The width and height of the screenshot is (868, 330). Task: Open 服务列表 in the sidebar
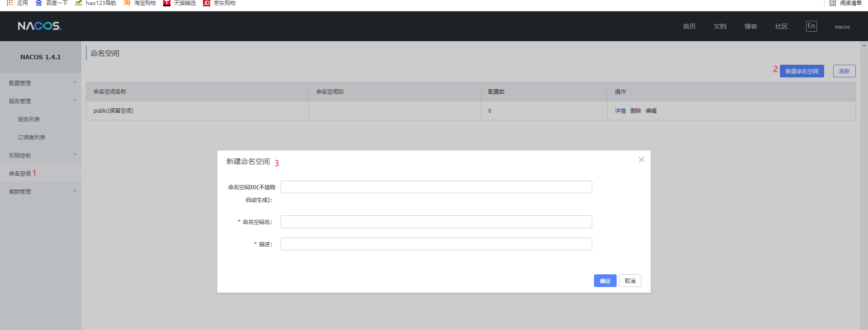click(29, 119)
